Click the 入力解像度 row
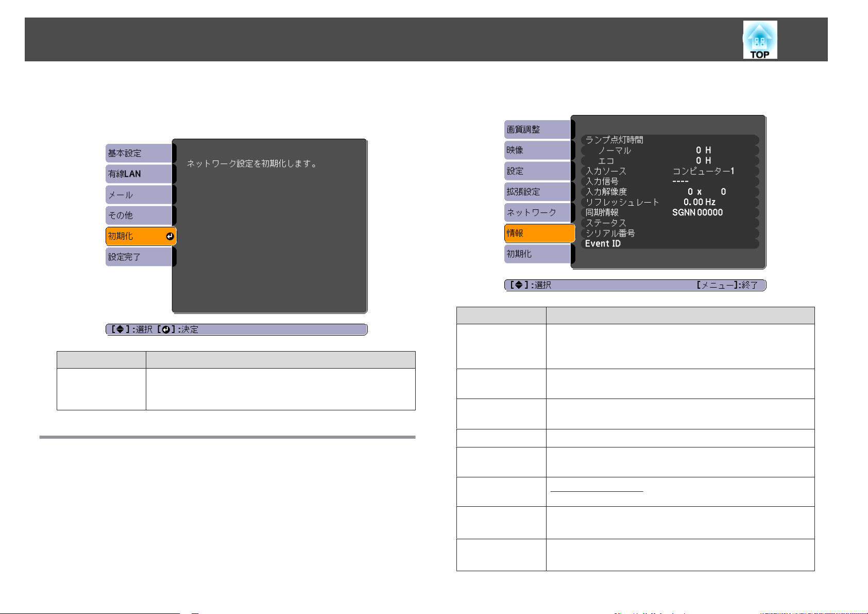 (x=670, y=192)
